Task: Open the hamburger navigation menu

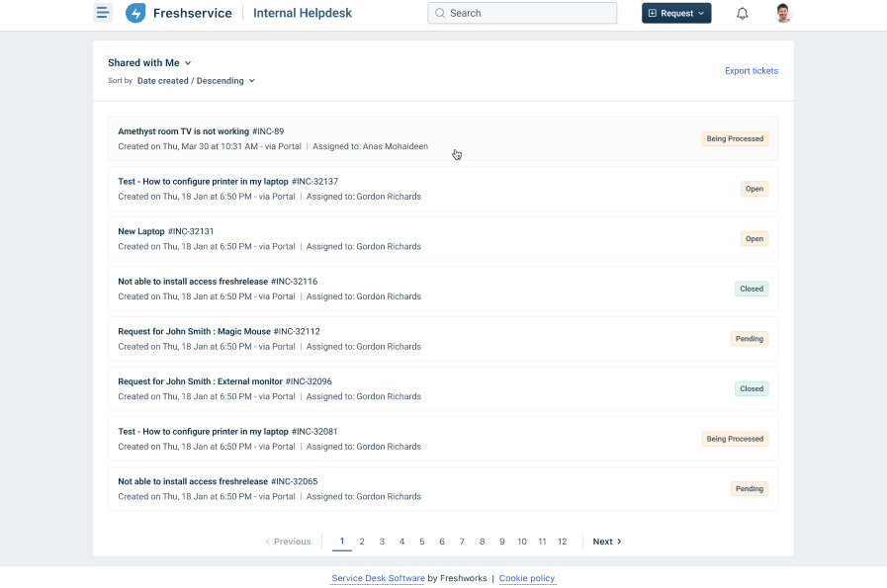Action: click(x=103, y=13)
